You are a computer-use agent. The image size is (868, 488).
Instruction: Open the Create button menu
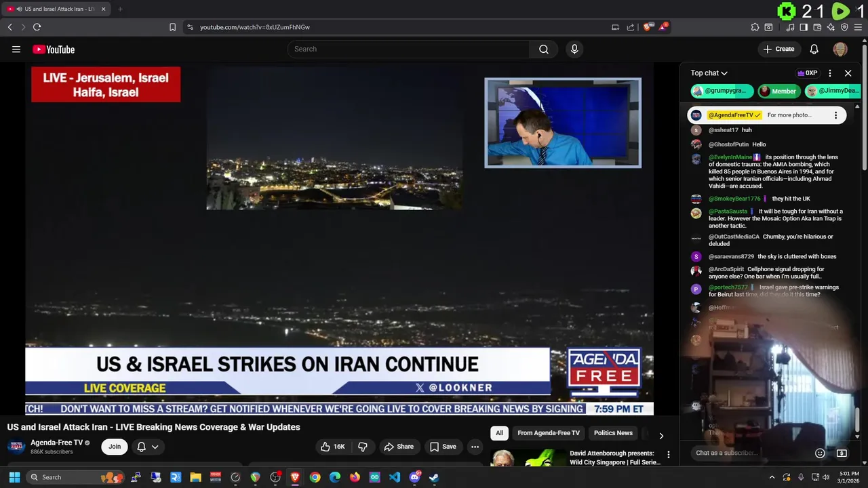pos(778,49)
